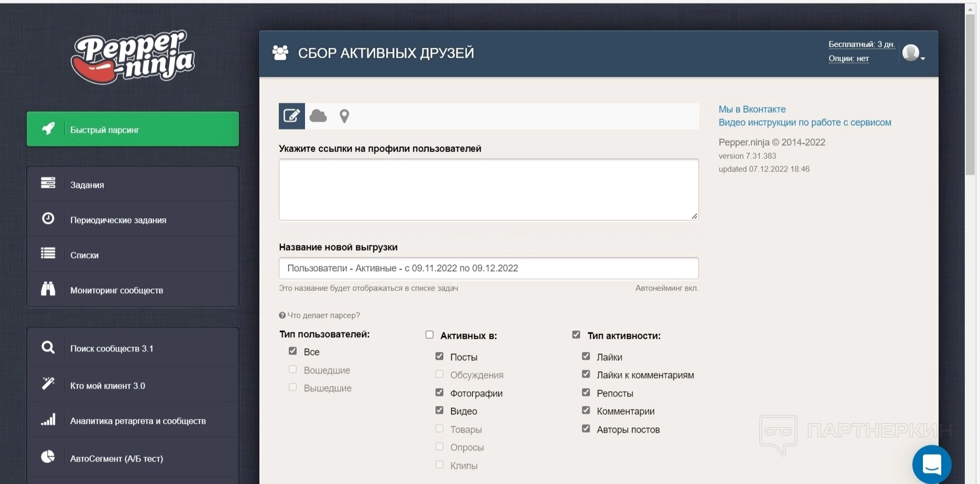Viewport: 980px width, 484px height.
Task: Click the group icon in the page header
Action: tap(280, 52)
